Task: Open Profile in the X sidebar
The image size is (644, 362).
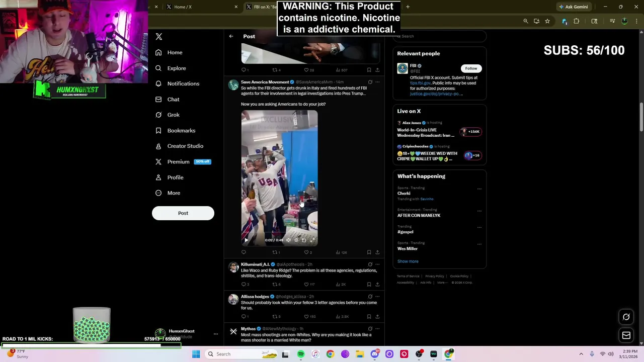Action: 170,177
